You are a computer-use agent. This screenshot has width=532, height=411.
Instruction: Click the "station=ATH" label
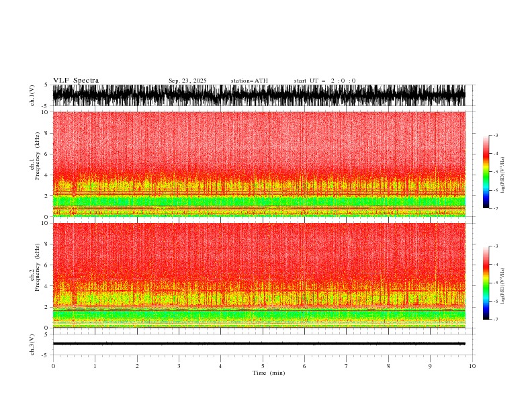[249, 81]
